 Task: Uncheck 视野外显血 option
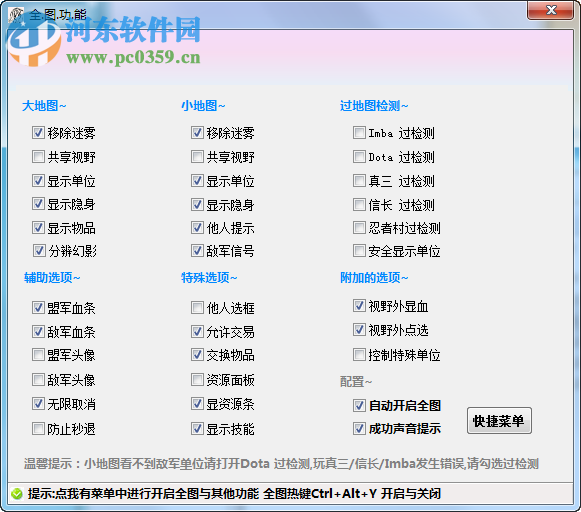click(x=359, y=306)
